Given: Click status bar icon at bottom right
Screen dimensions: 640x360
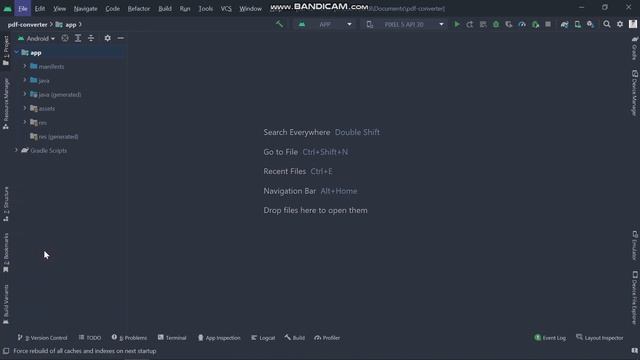Looking at the screenshot, I should (x=634, y=351).
